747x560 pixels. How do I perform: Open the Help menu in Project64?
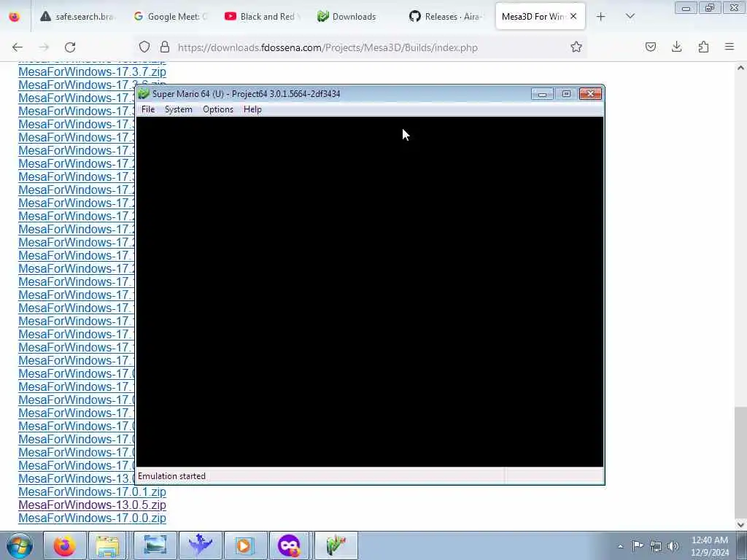[252, 109]
